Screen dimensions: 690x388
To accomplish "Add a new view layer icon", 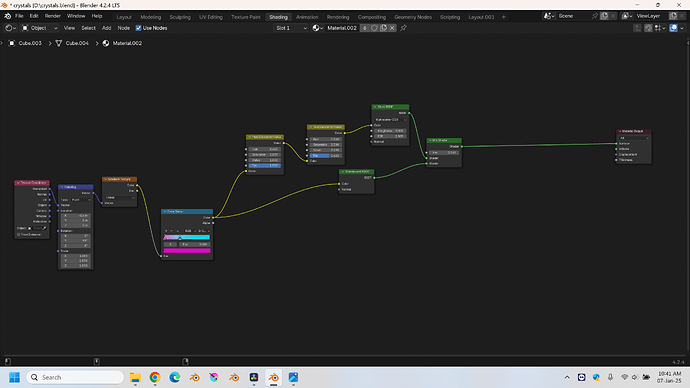I will [673, 16].
